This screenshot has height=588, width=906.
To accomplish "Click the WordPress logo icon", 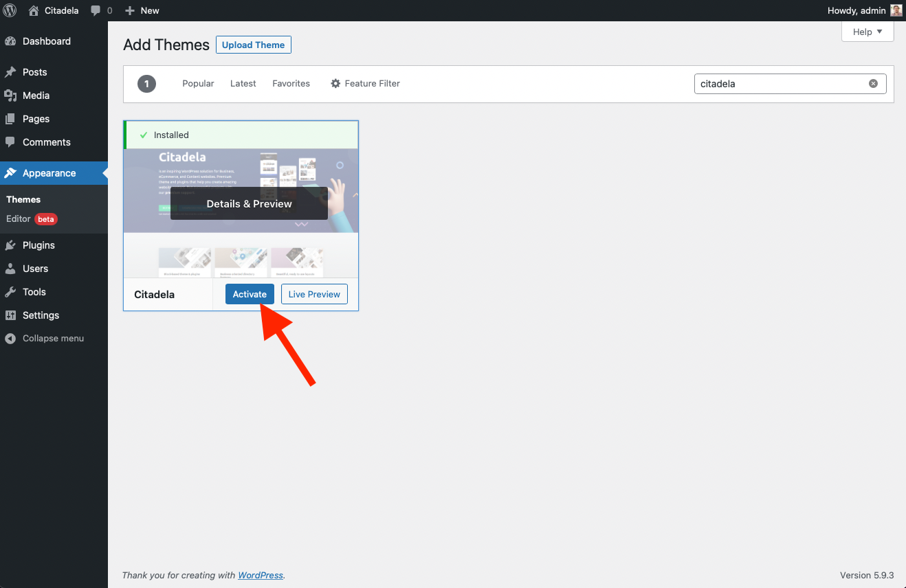I will point(10,10).
